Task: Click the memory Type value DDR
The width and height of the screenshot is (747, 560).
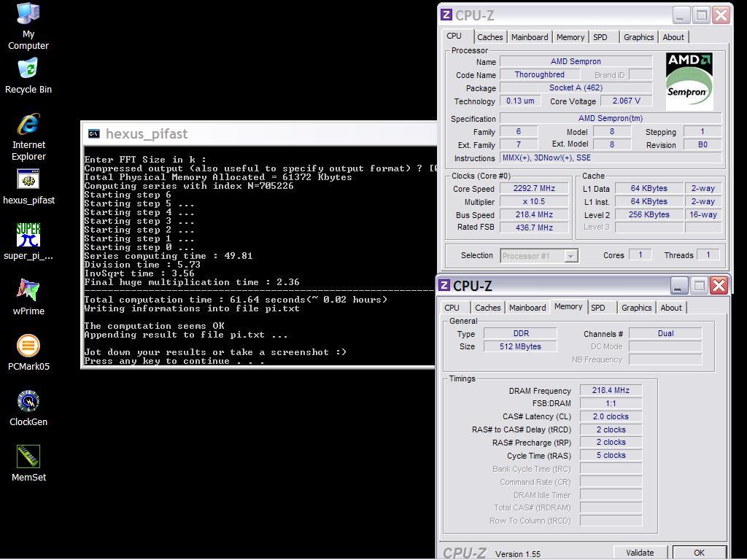Action: point(520,333)
